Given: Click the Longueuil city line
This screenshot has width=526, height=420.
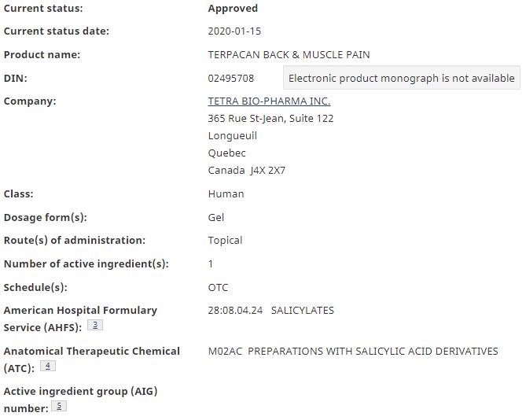Looking at the screenshot, I should pos(233,136).
